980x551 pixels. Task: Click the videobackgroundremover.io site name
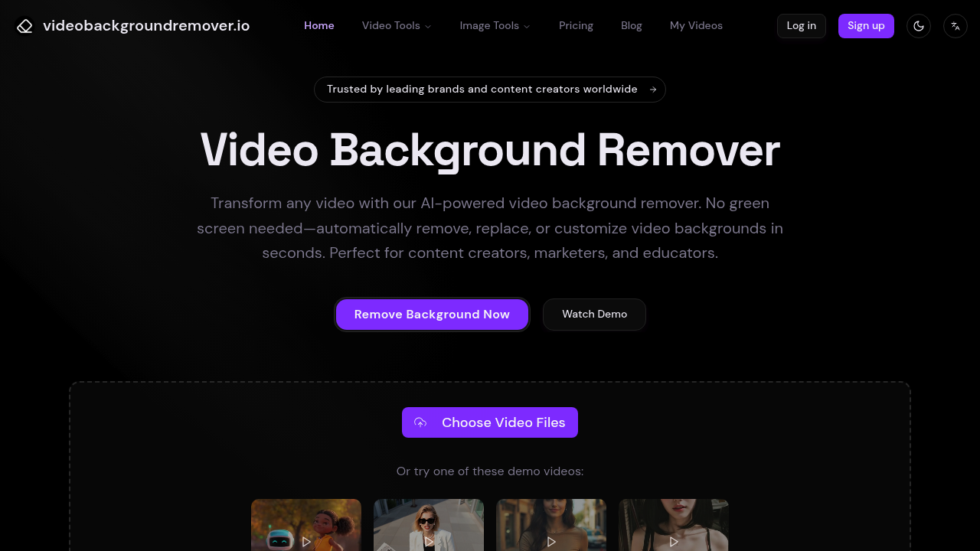click(146, 25)
